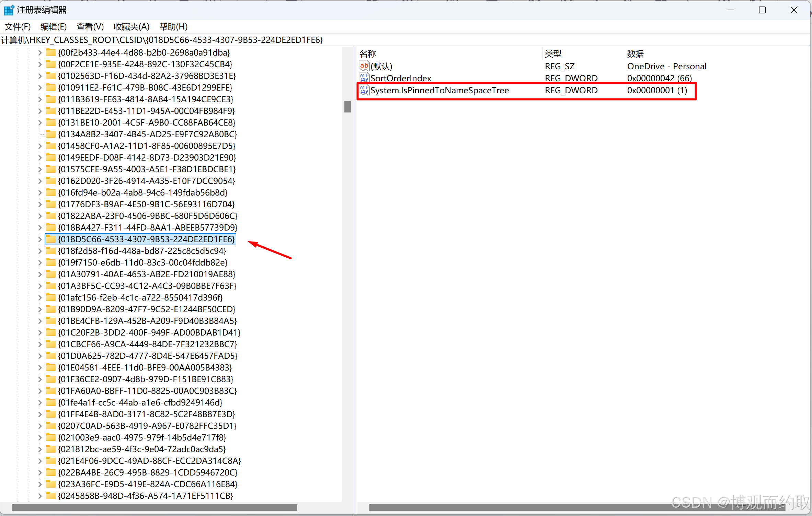The height and width of the screenshot is (516, 812).
Task: Expand the {00f2b433-44e4-4d88-b2b0-2698a0a91dba} key
Action: coord(40,53)
